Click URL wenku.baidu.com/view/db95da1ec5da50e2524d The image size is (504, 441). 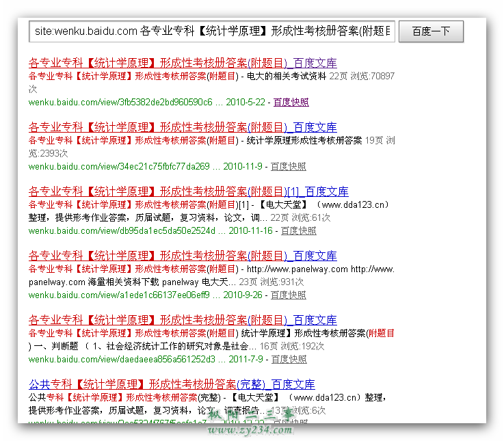click(x=122, y=231)
